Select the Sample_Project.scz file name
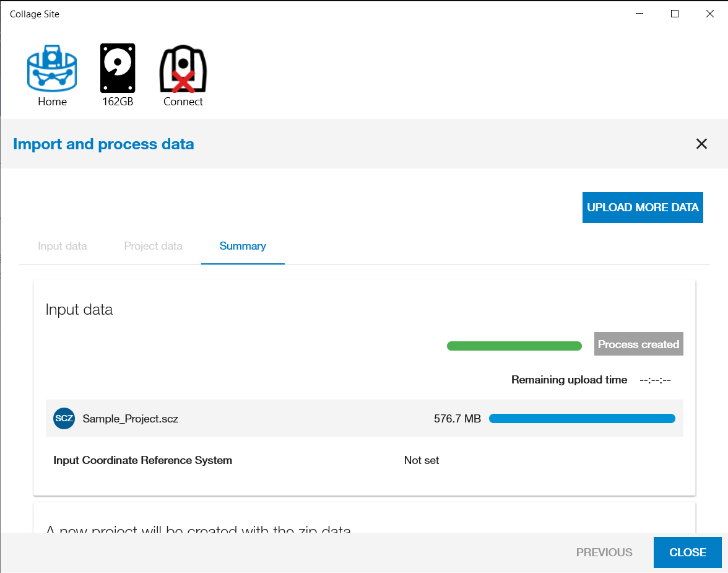This screenshot has height=573, width=728. pyautogui.click(x=131, y=419)
